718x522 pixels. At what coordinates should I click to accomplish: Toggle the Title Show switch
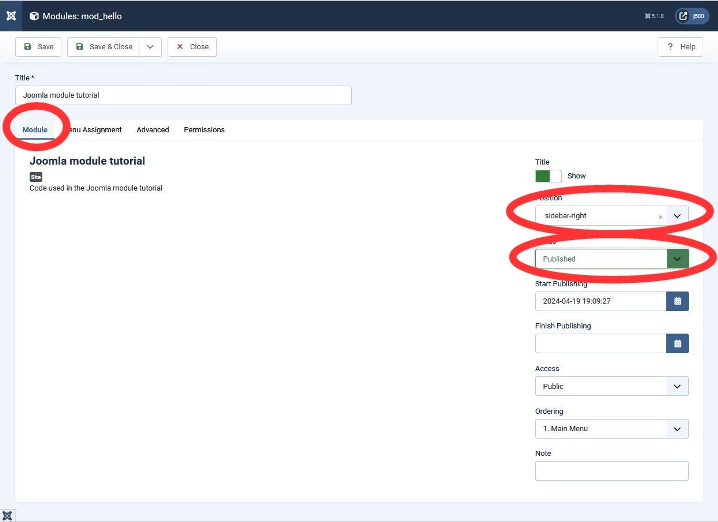point(548,176)
